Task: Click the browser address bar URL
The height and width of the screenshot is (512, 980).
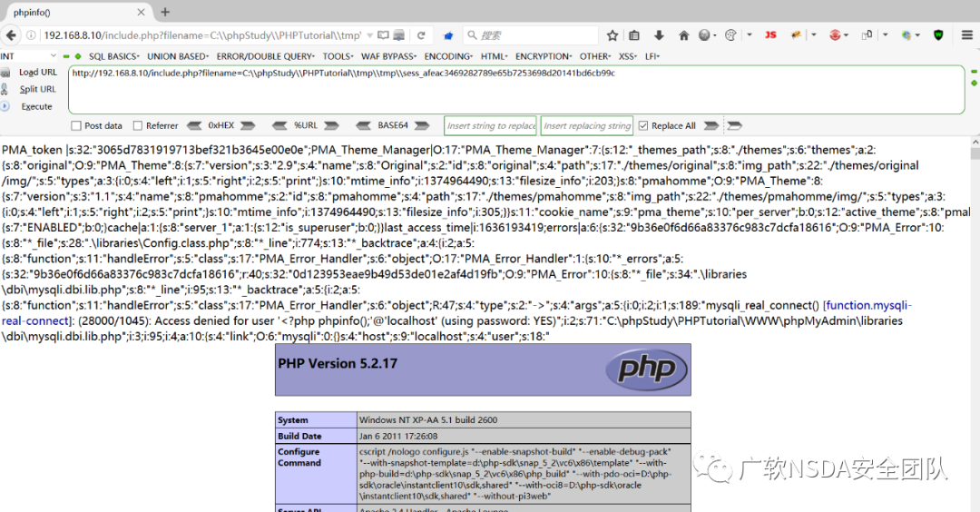Action: click(x=201, y=35)
